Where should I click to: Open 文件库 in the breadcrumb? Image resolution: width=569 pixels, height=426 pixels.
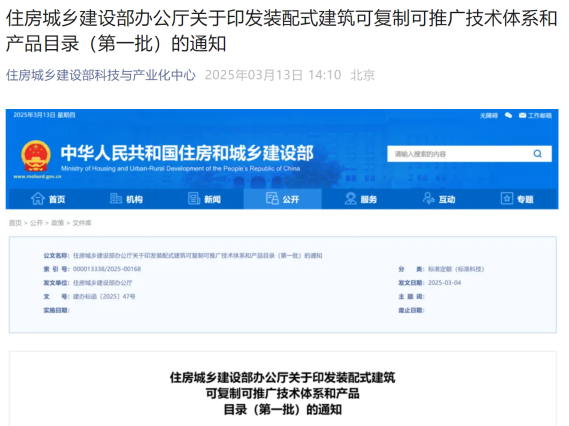(82, 223)
